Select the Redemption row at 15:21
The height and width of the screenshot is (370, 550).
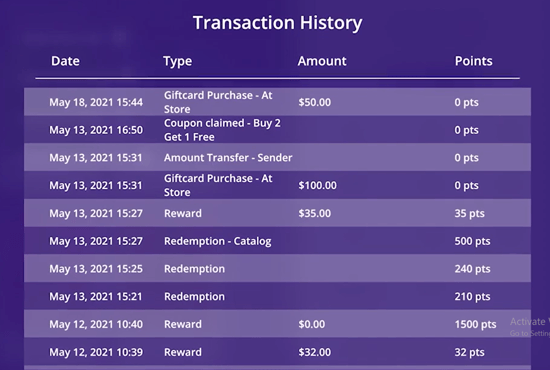click(x=277, y=296)
